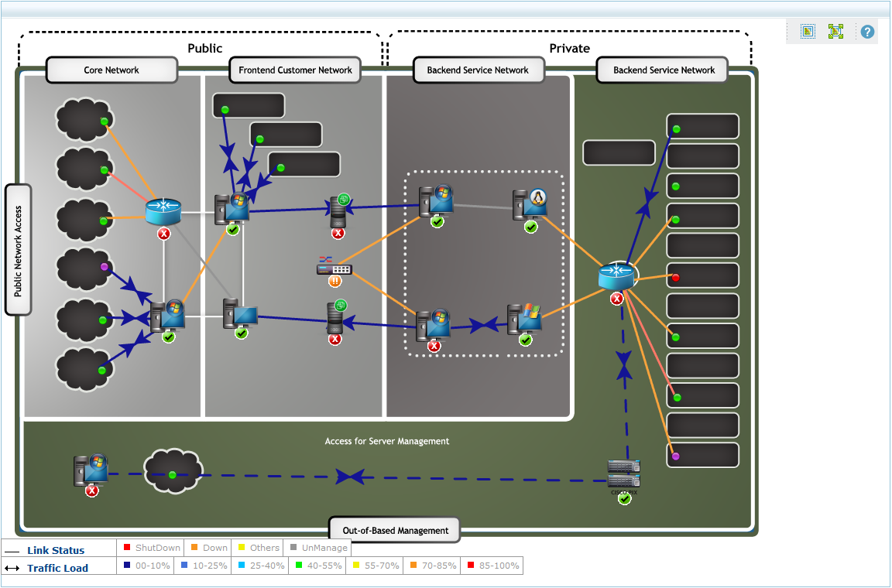Open the blue question mark help

[867, 32]
